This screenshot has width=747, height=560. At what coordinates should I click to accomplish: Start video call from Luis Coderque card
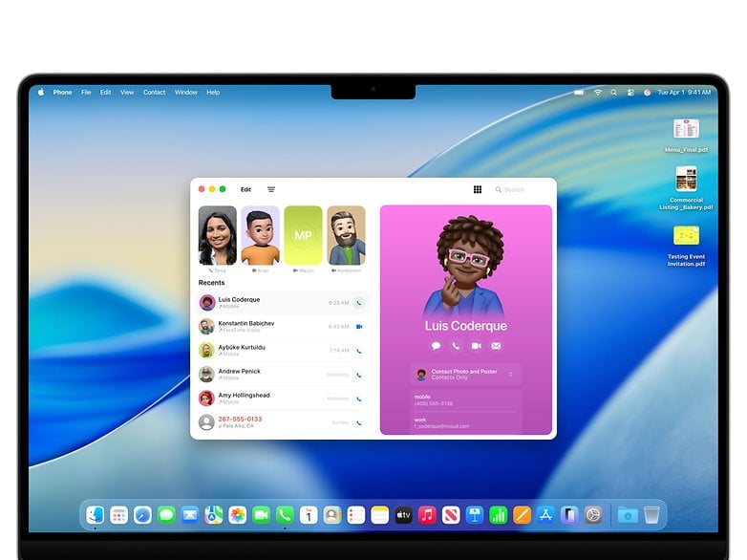point(476,346)
